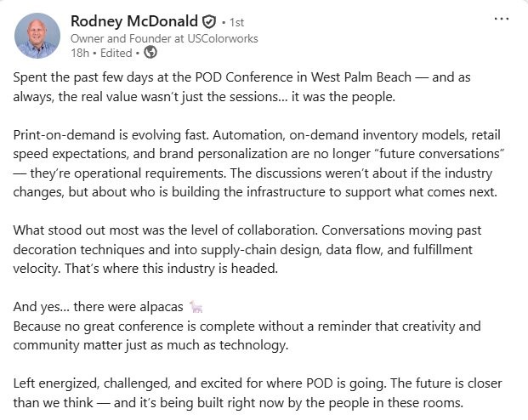Click the verified badge beside the name
This screenshot has height=420, width=528.
pos(208,22)
